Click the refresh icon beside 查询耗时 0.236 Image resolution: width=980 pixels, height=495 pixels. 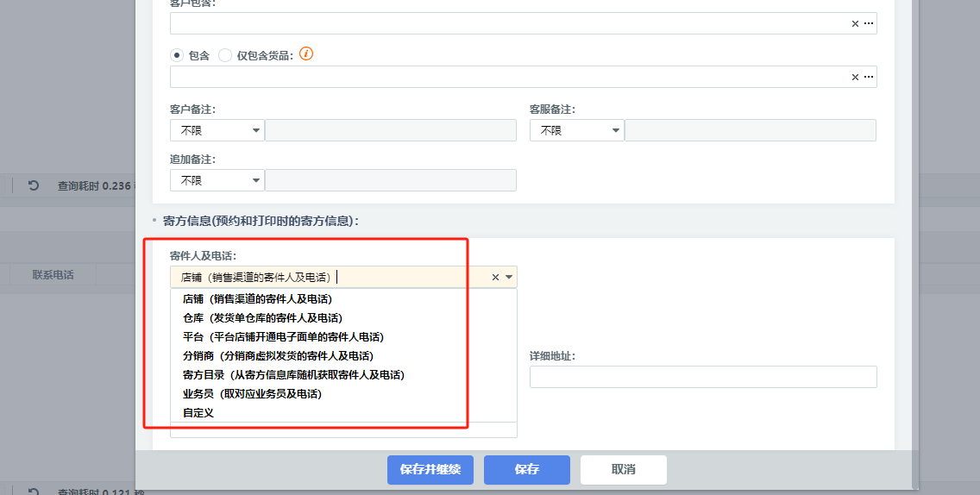pyautogui.click(x=34, y=185)
